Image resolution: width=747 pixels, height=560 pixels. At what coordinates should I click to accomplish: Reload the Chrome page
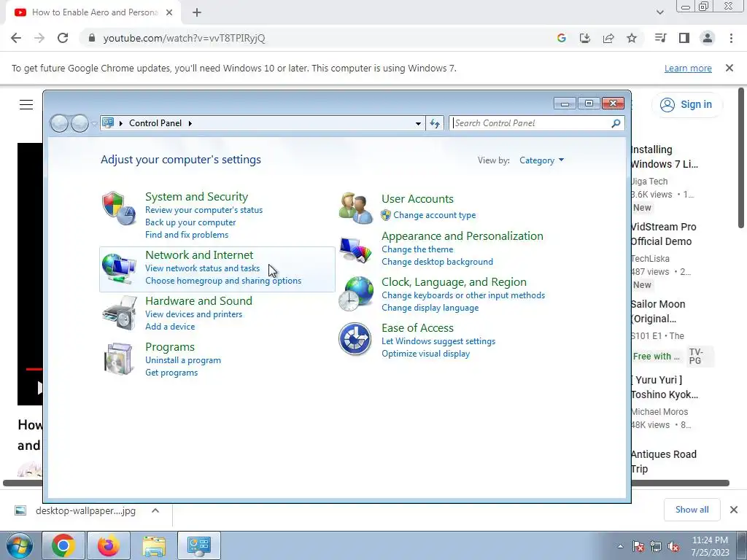tap(63, 38)
